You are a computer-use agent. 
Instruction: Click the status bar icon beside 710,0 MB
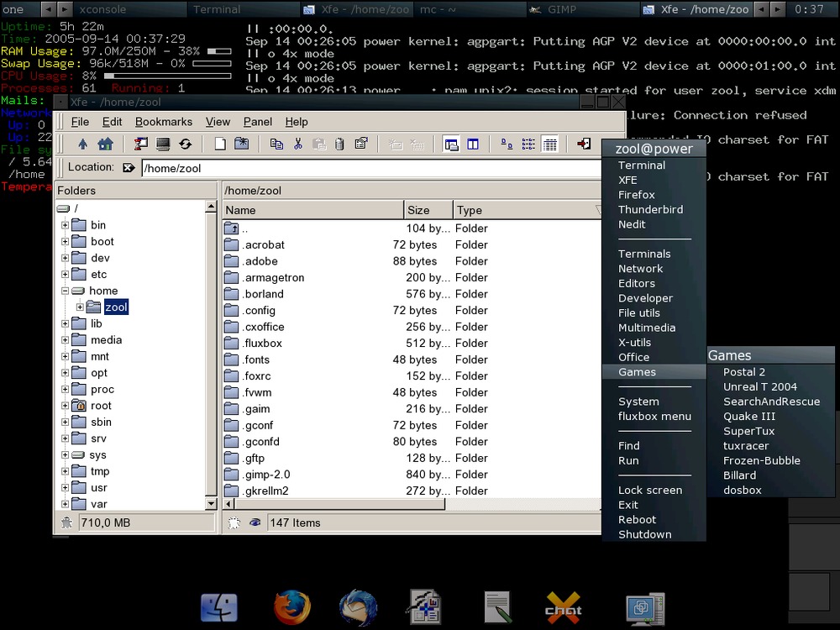point(66,522)
